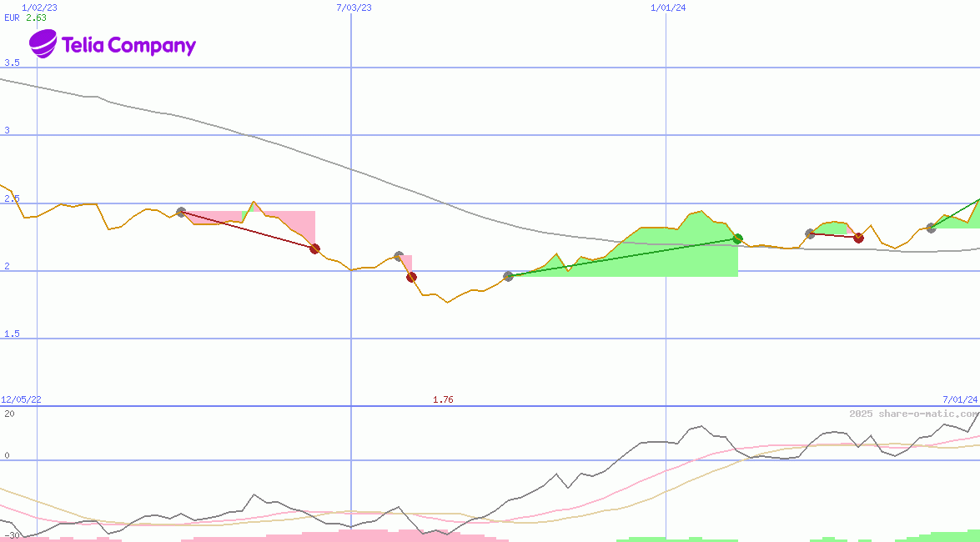
Task: Select the 1/02/23 date label at top
Action: click(x=39, y=8)
